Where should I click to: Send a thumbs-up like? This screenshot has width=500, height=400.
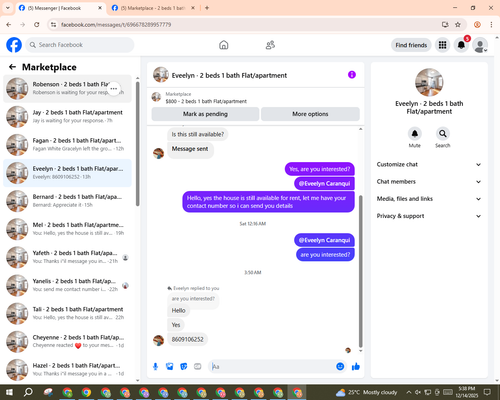click(x=356, y=367)
